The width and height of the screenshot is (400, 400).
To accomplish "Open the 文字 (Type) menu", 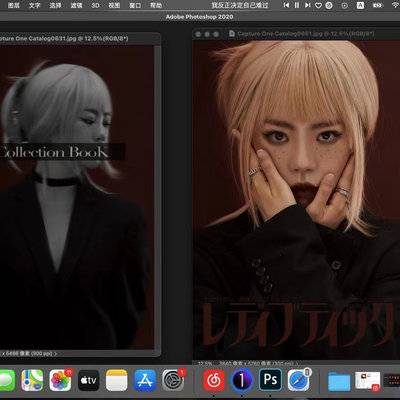I will pos(34,5).
